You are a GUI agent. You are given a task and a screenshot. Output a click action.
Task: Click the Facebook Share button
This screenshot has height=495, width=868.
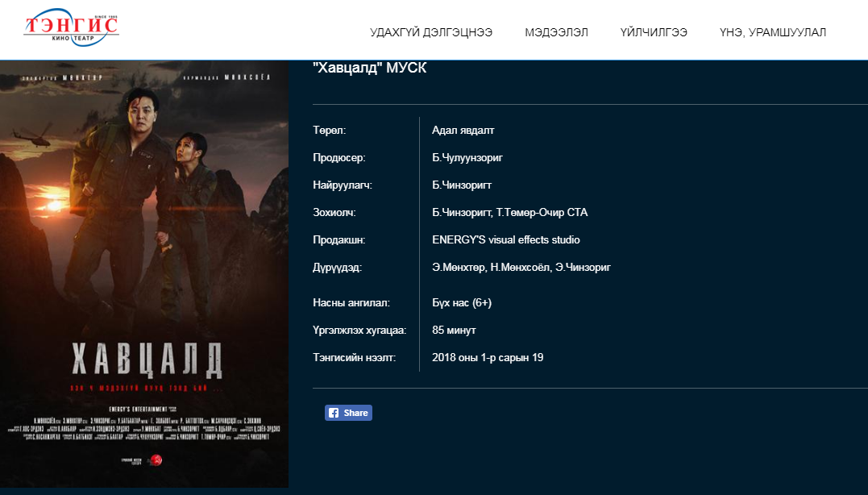tap(348, 413)
